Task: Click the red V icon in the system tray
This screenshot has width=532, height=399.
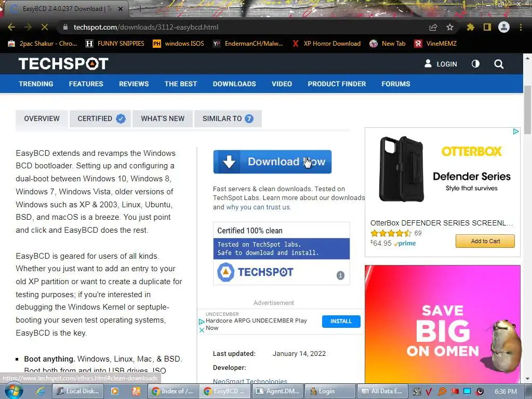Action: 429,392
